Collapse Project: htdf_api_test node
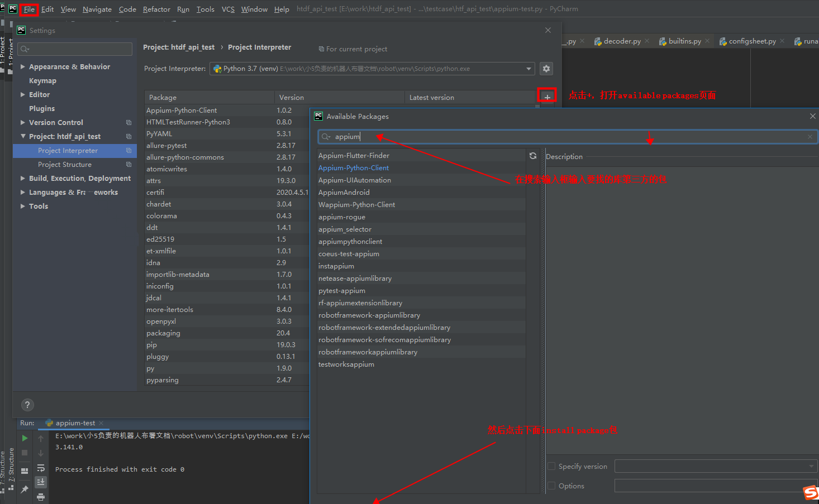Viewport: 819px width, 504px height. 23,136
